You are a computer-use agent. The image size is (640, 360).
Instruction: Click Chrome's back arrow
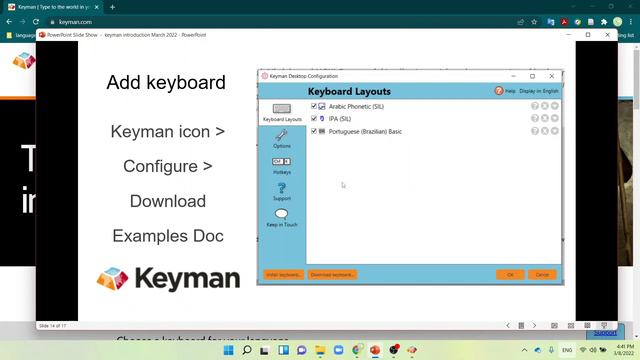(9, 22)
